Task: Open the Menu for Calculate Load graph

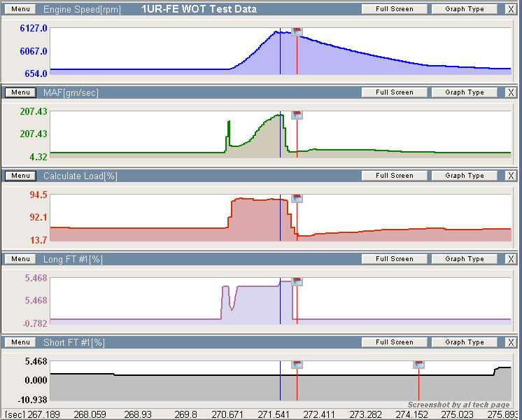Action: 20,176
